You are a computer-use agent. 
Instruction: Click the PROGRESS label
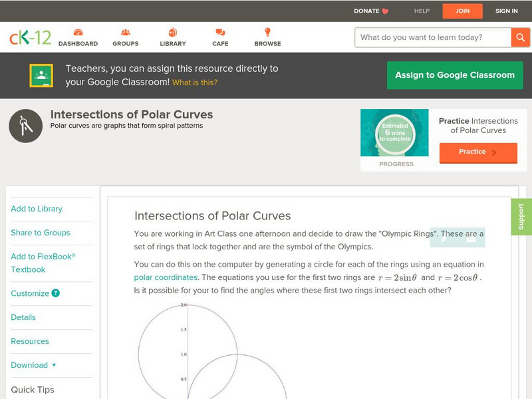396,164
